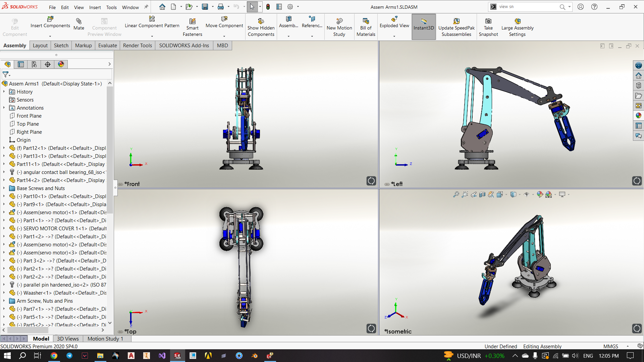Image resolution: width=644 pixels, height=362 pixels.
Task: Open the Tools menu
Action: tap(111, 7)
